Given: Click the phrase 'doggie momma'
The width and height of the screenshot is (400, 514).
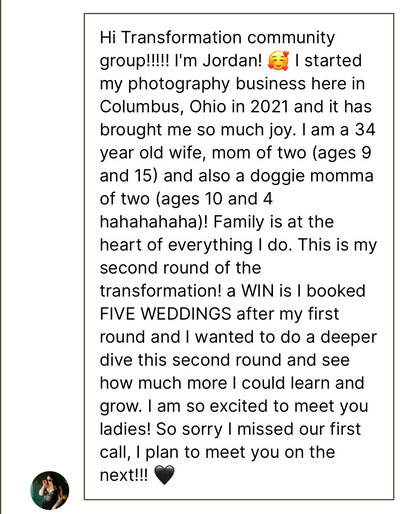Looking at the screenshot, I should tap(312, 176).
